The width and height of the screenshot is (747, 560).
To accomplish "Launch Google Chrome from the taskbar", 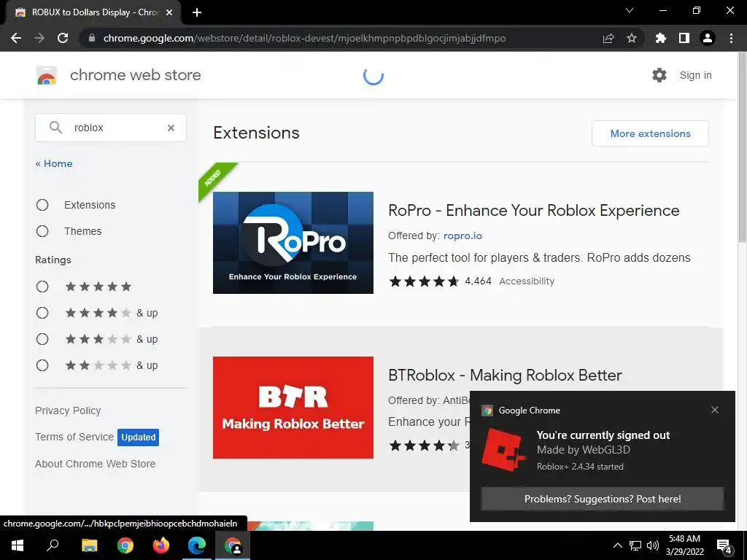I will pos(125,545).
